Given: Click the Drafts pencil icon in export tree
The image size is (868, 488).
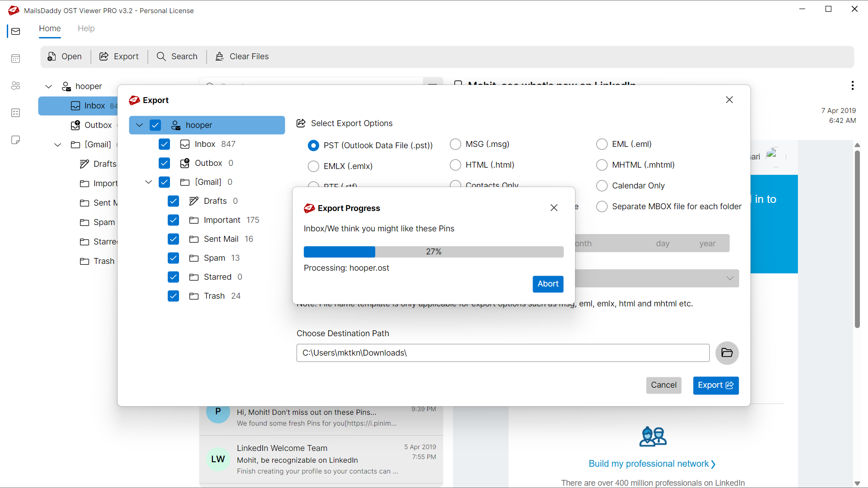Looking at the screenshot, I should (194, 201).
